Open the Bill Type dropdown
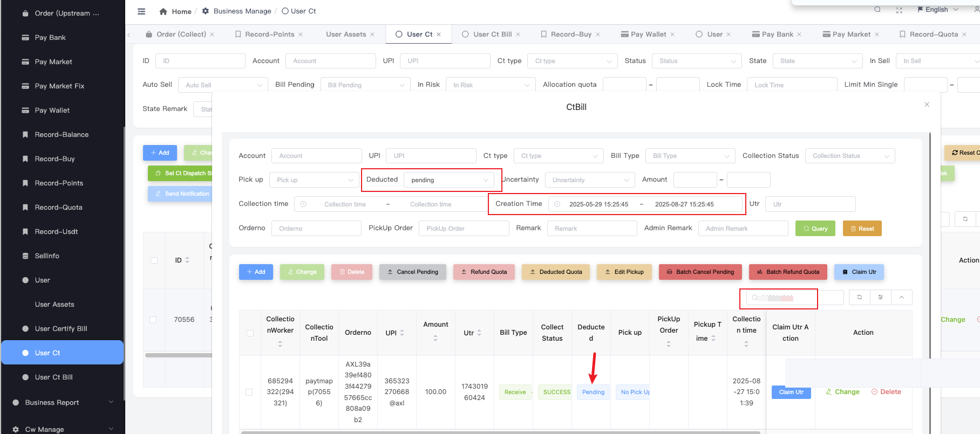The image size is (980, 434). (x=690, y=156)
